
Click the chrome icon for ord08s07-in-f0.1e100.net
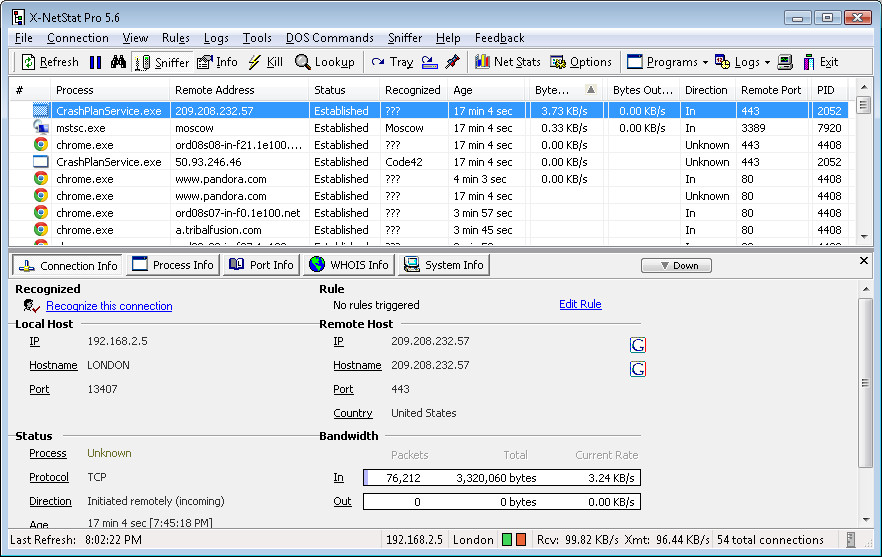(x=40, y=213)
